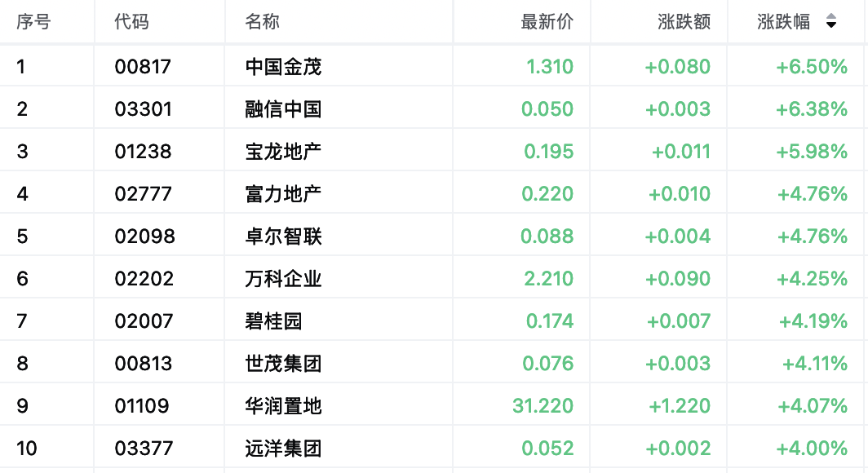Open stock 世茂集团
Image resolution: width=868 pixels, height=473 pixels.
pos(283,364)
